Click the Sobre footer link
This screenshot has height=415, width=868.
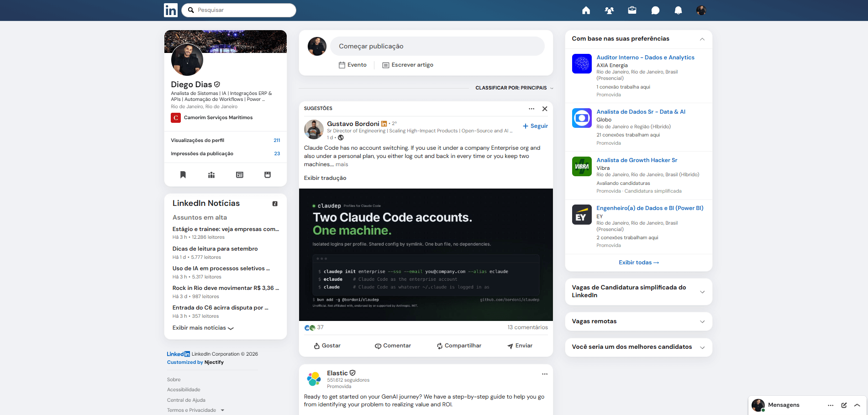[x=174, y=379]
